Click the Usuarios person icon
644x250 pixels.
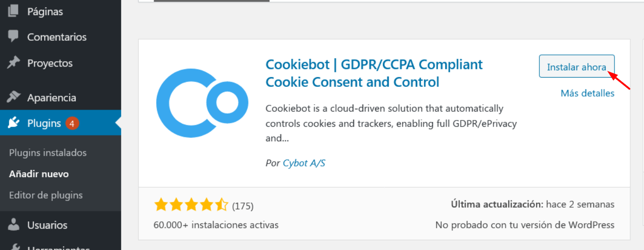pos(14,225)
